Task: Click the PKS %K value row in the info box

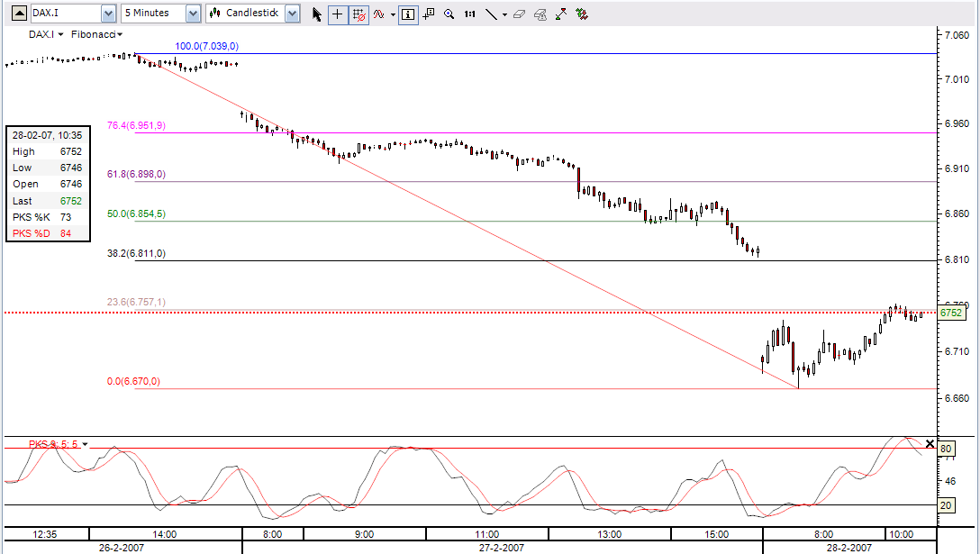Action: (x=48, y=217)
